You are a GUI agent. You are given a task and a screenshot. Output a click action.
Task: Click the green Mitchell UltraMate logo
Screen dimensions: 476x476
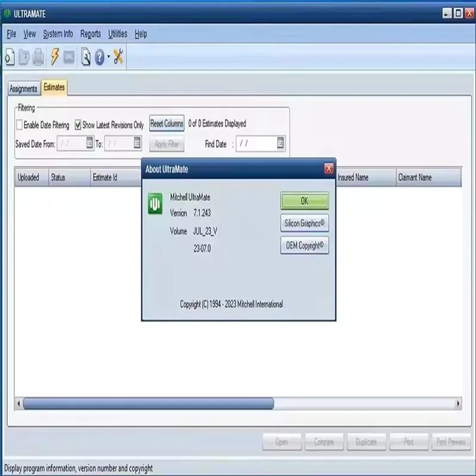[x=155, y=204]
